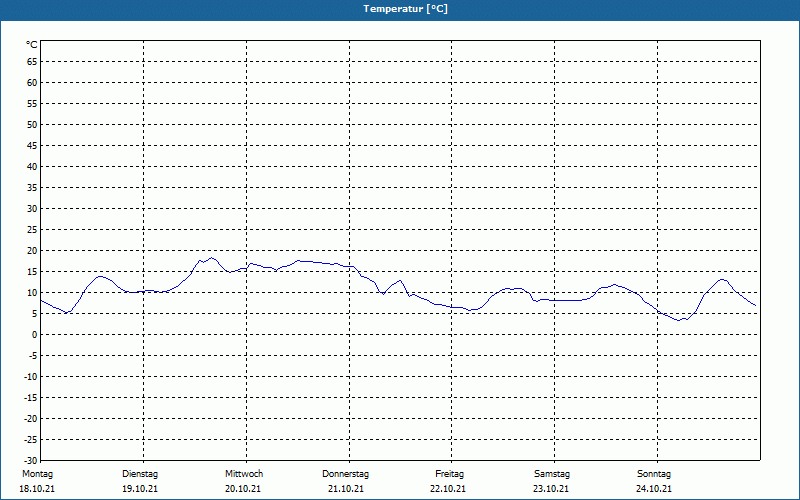Select the 25 axis value
Viewport: 800px width, 500px height.
pos(32,230)
